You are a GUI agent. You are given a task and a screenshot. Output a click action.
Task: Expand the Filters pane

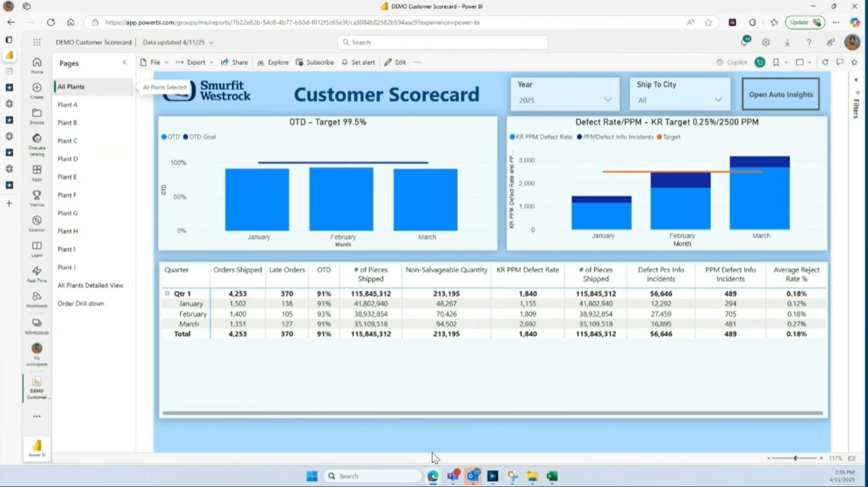(x=856, y=80)
